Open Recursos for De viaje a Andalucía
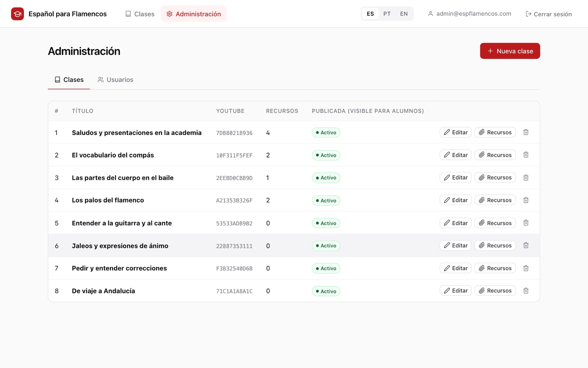 (495, 291)
